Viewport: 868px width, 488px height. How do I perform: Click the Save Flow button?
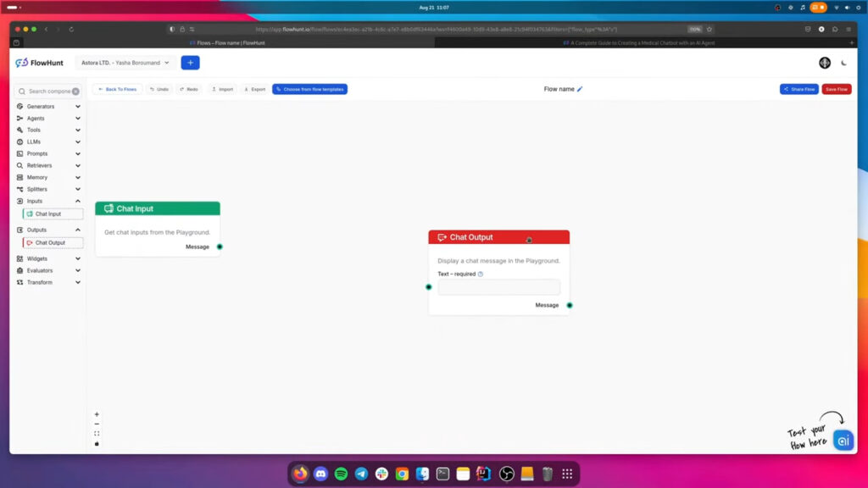[x=837, y=89]
